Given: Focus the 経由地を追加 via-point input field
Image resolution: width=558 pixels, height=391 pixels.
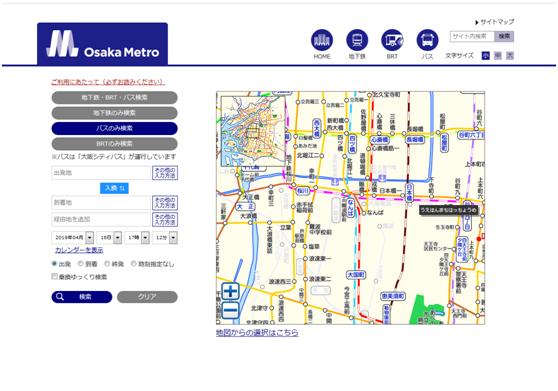Looking at the screenshot, I should (101, 220).
